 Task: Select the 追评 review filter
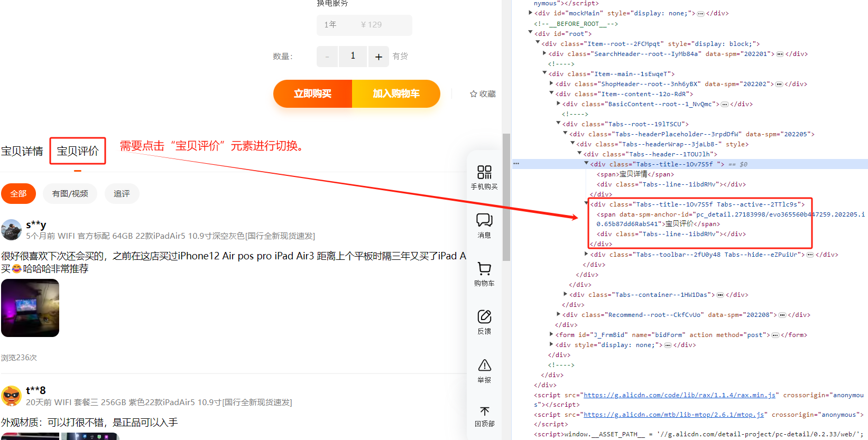coord(122,194)
